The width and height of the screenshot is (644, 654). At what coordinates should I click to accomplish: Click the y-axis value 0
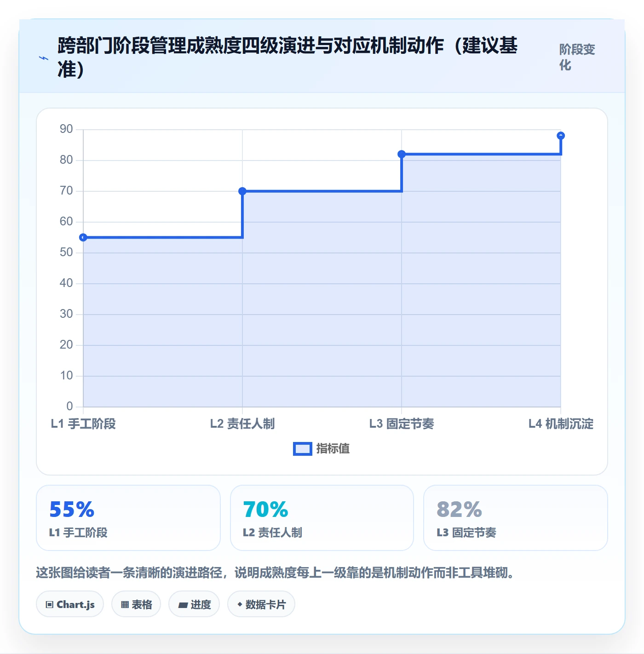click(69, 407)
